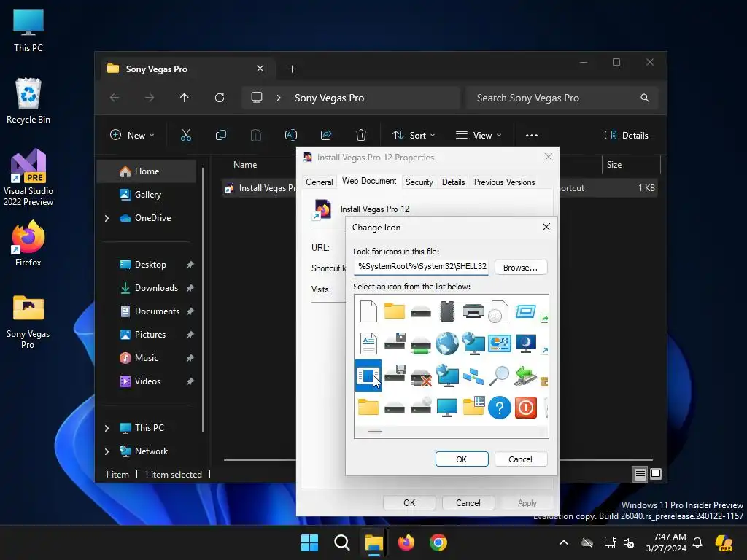Choose the magnifying glass icon

[x=499, y=376]
